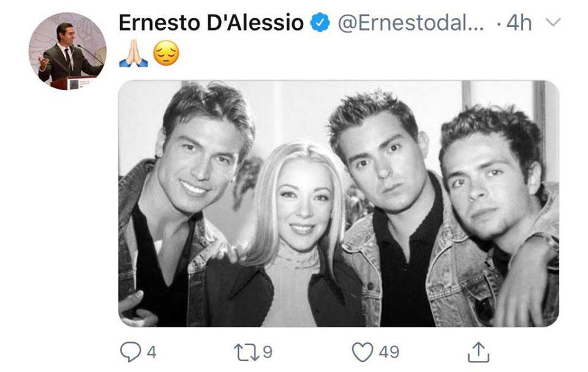Image resolution: width=588 pixels, height=372 pixels.
Task: Open the black-and-white group photo
Action: [x=339, y=203]
